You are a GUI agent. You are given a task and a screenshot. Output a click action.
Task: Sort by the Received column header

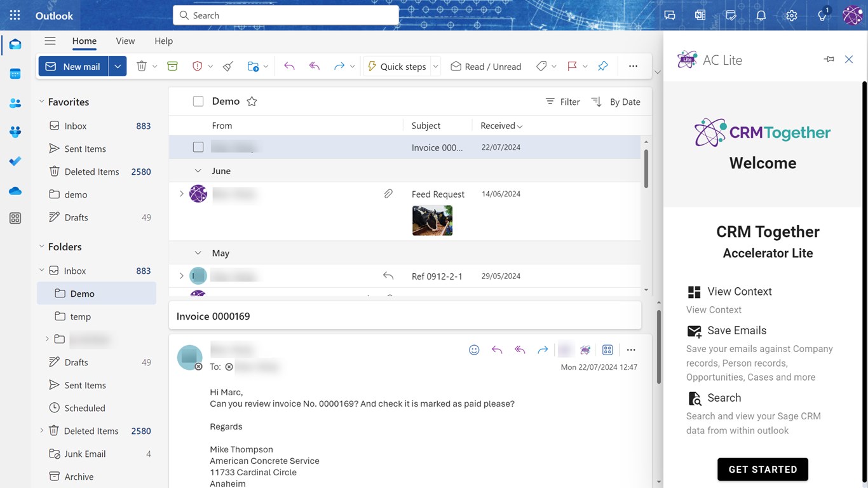[x=501, y=126]
